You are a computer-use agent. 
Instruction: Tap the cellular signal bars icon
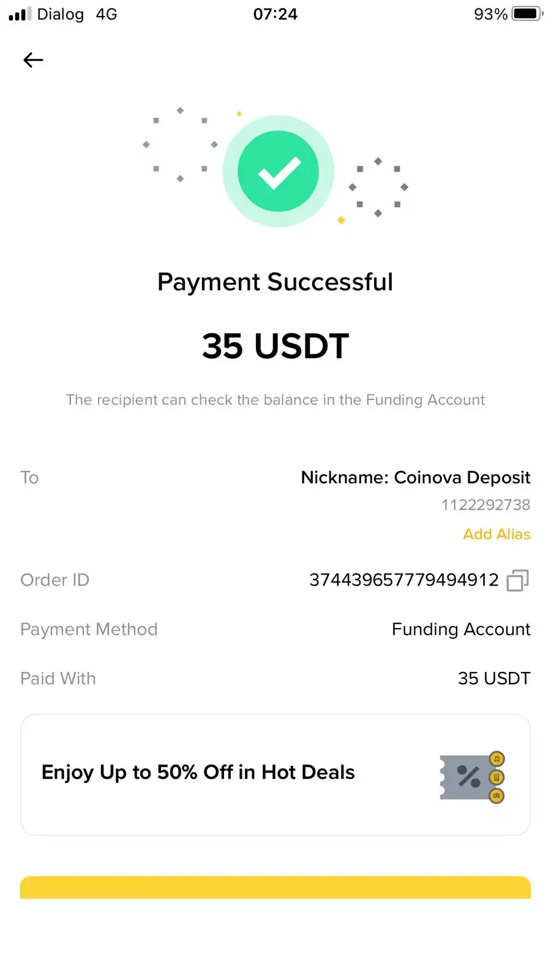(20, 13)
